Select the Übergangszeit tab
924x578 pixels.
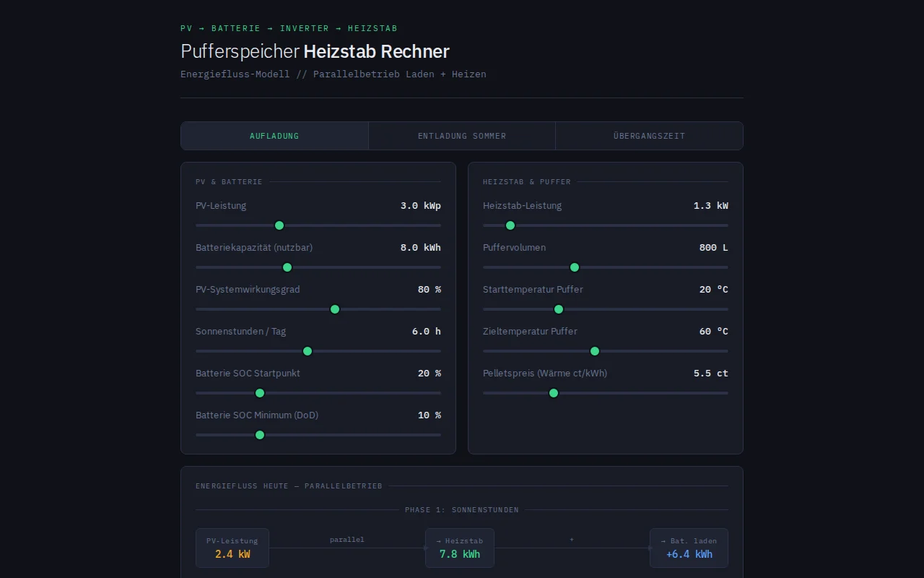[x=649, y=136]
